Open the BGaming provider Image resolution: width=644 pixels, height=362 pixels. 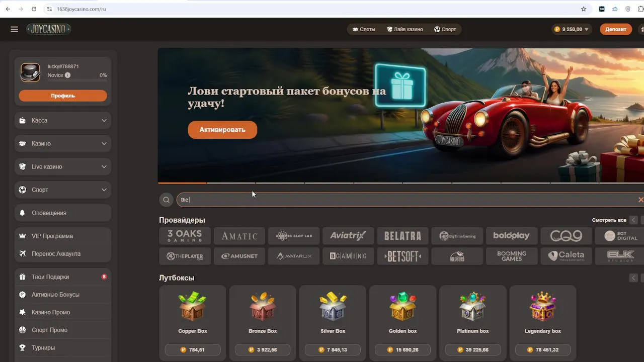pyautogui.click(x=348, y=256)
